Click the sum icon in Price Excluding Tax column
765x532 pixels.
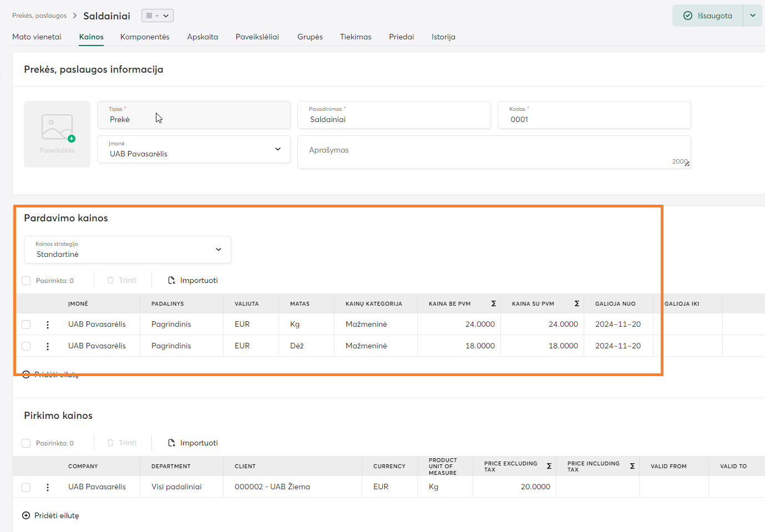point(549,467)
